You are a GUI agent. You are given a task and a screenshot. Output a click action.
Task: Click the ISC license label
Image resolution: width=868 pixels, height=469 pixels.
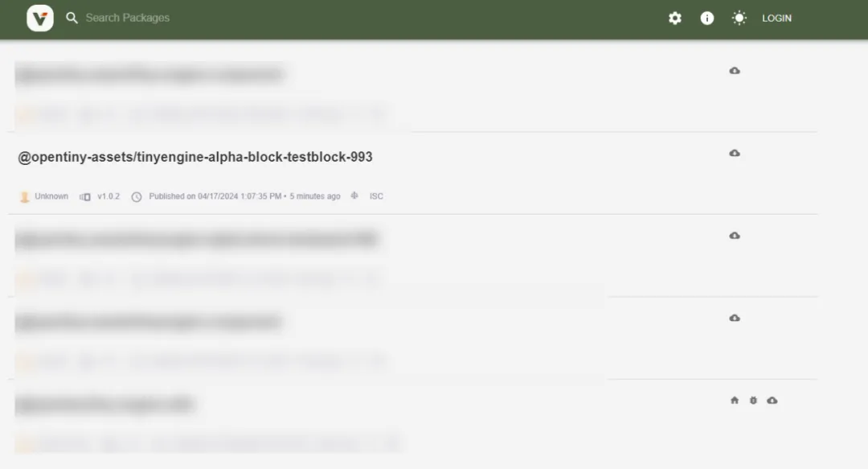[376, 196]
